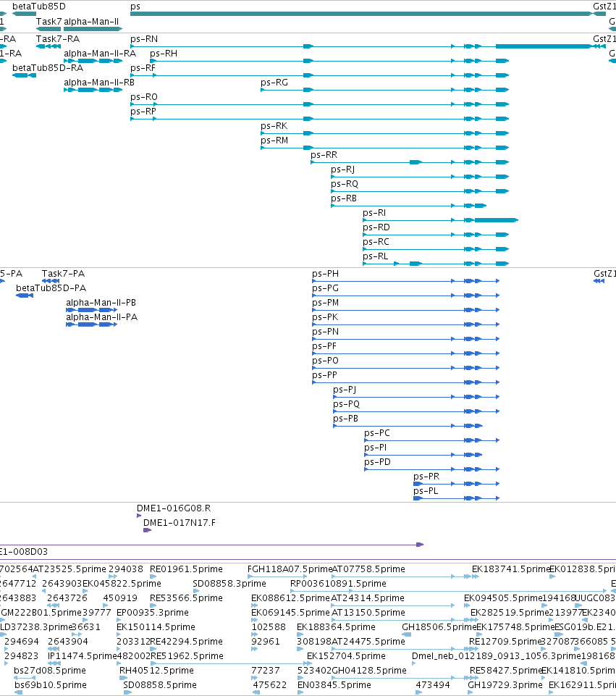
Task: Select EST label GH19729.3prime
Action: pyautogui.click(x=505, y=685)
